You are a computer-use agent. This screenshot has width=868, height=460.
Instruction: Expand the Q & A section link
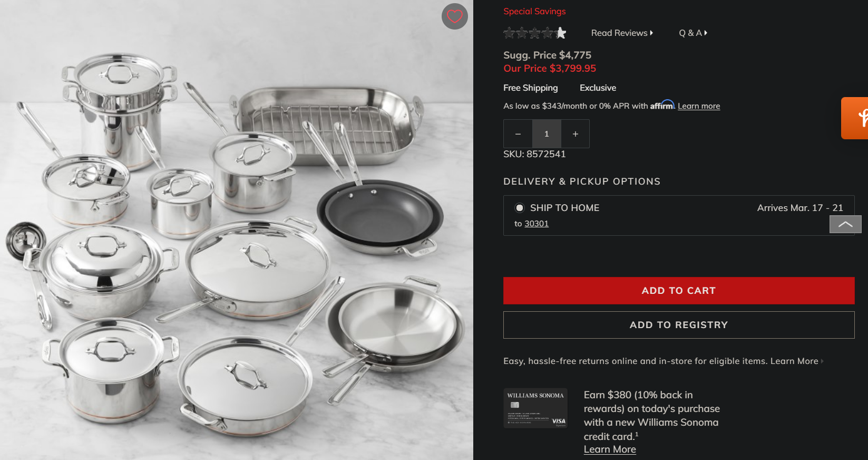pos(693,33)
